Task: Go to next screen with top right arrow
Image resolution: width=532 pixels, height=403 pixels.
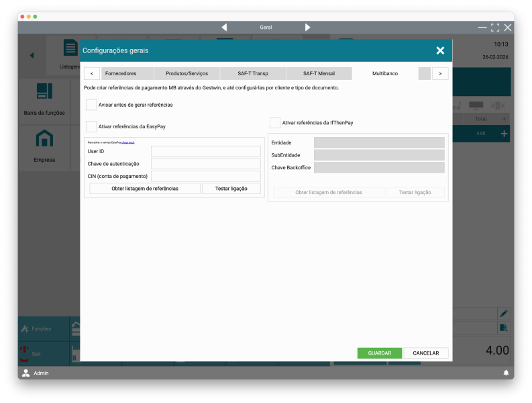Action: coord(307,28)
